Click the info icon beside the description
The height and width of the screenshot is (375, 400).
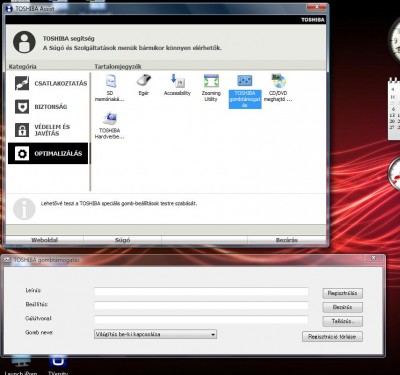point(24,209)
